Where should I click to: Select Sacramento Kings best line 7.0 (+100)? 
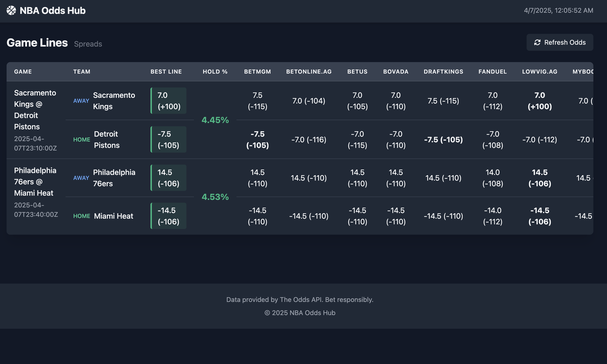(x=168, y=101)
